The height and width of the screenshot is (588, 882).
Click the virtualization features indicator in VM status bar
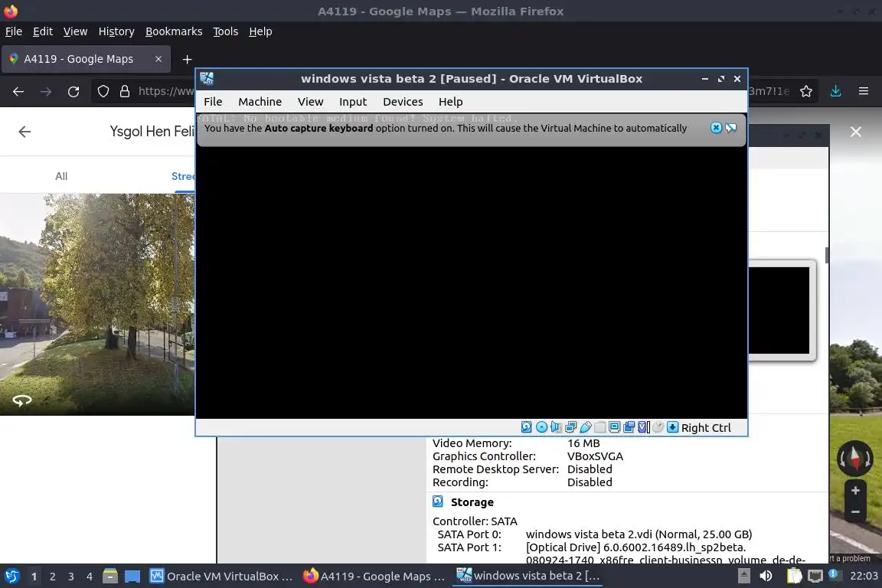pyautogui.click(x=643, y=427)
